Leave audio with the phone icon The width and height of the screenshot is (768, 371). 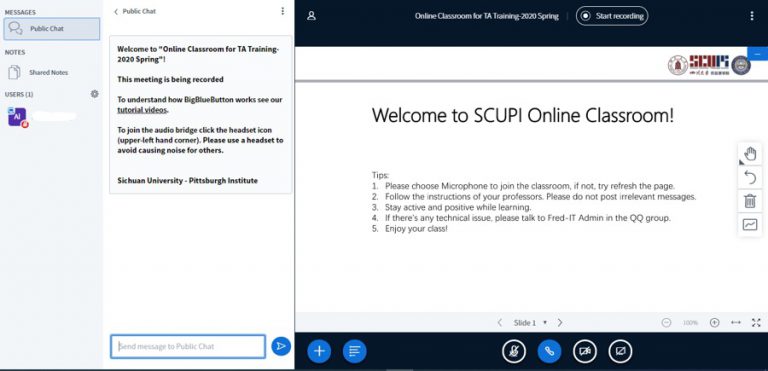tap(550, 351)
